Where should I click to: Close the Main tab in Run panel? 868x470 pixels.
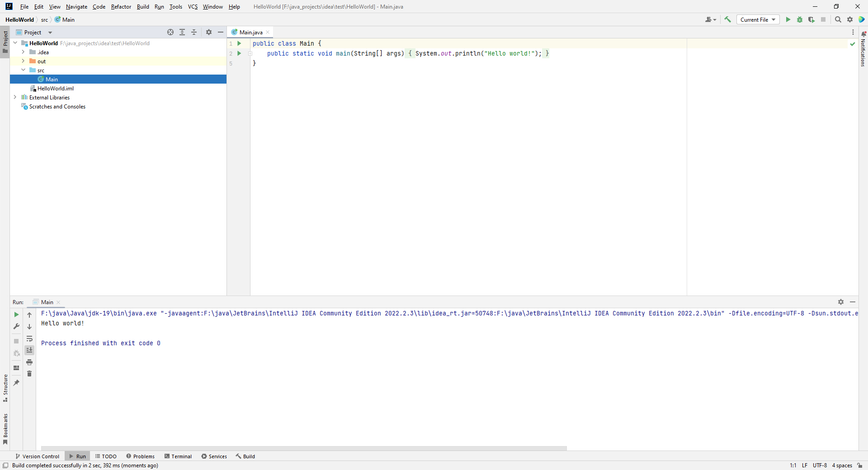tap(58, 302)
